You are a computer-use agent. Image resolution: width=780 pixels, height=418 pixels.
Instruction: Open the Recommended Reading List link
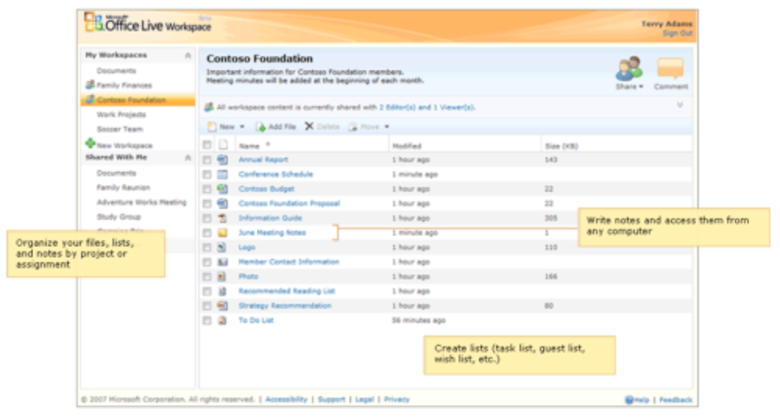tap(287, 291)
